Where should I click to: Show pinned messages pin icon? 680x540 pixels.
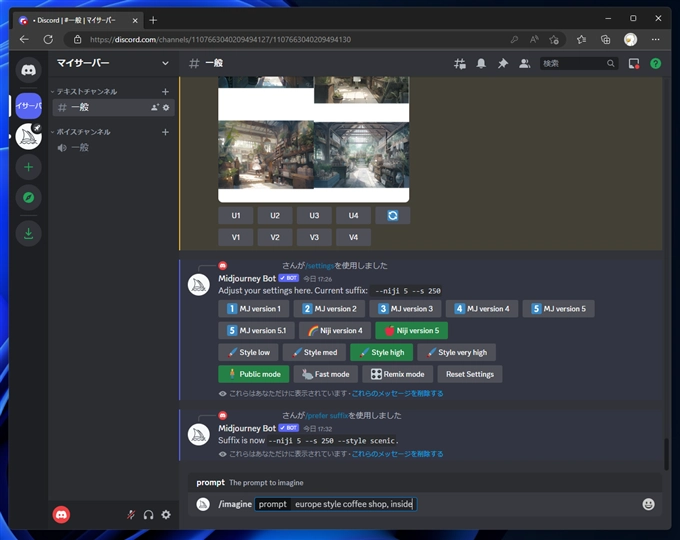503,64
